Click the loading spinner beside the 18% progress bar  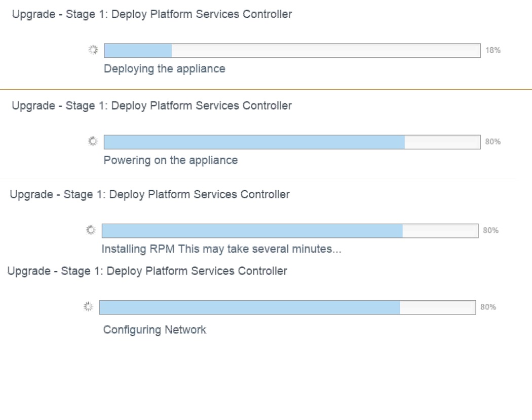coord(93,50)
